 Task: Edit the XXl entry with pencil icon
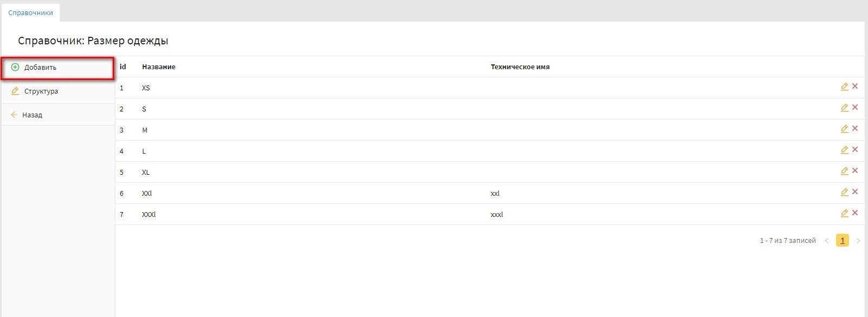[x=844, y=192]
